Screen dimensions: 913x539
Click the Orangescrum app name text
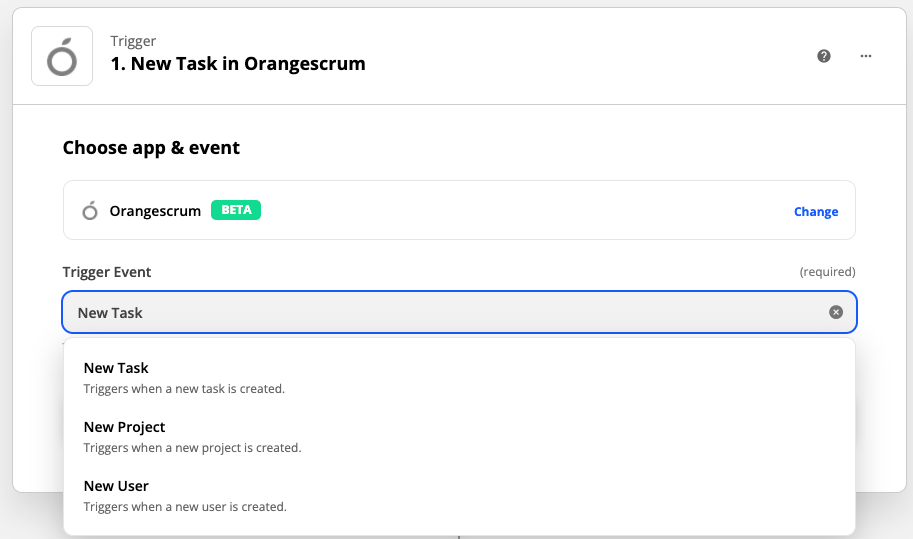[155, 211]
